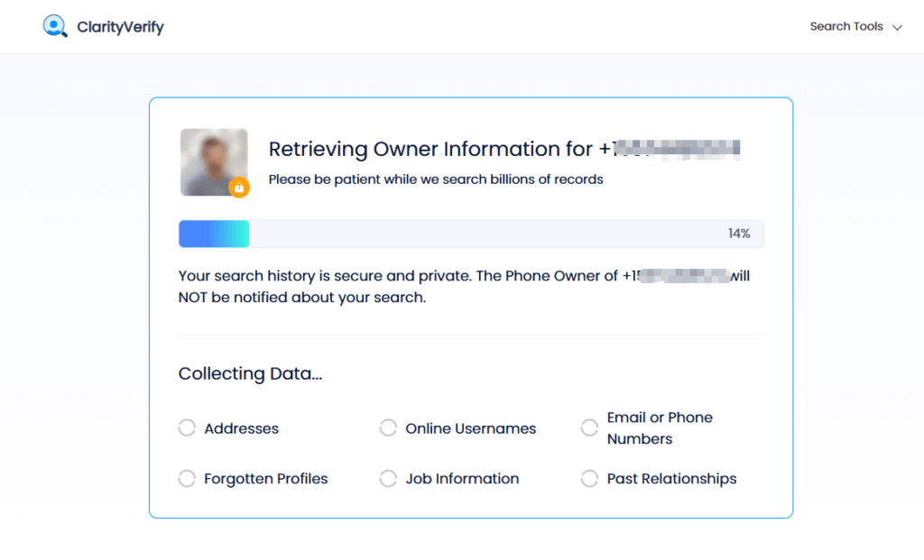Viewport: 924px width, 560px height.
Task: Expand the Search Tools chevron arrow
Action: point(897,28)
